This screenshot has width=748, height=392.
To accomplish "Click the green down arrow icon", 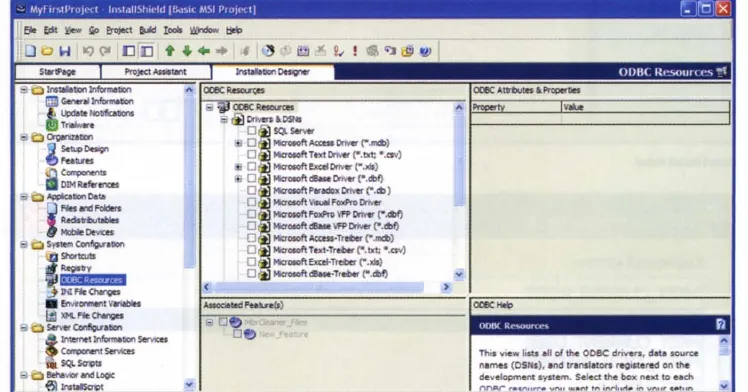I will [x=187, y=51].
